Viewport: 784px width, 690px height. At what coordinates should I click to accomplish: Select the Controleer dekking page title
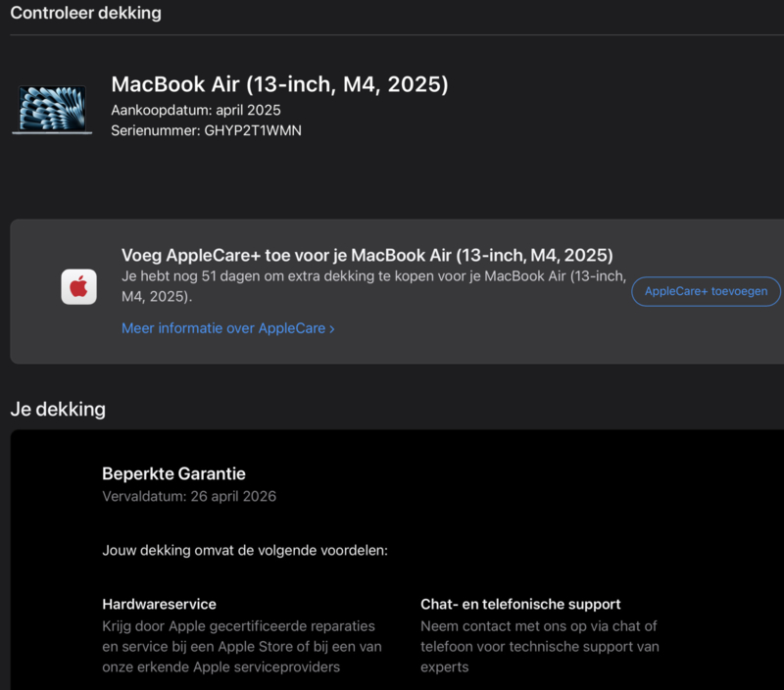click(86, 13)
